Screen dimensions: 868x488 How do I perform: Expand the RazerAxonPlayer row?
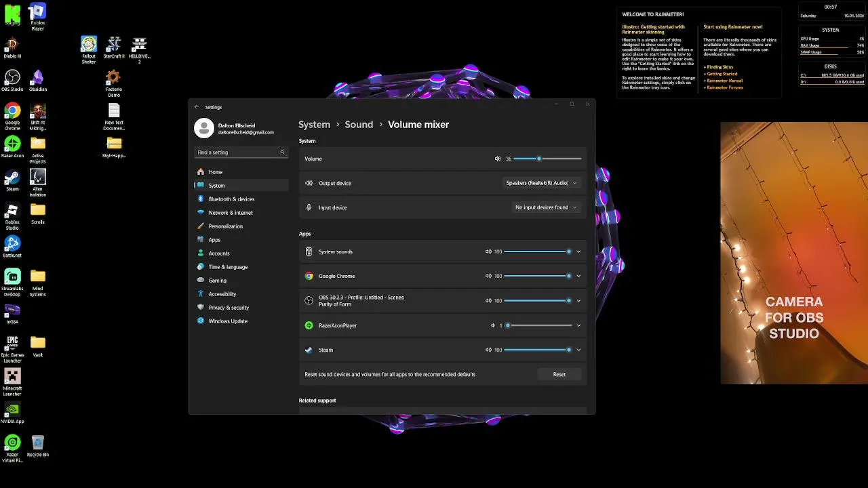578,325
